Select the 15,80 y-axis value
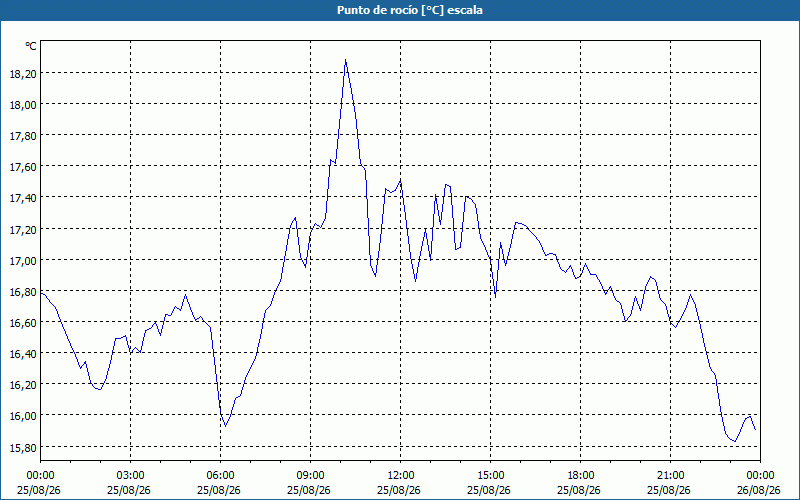Image resolution: width=800 pixels, height=500 pixels. pos(23,447)
